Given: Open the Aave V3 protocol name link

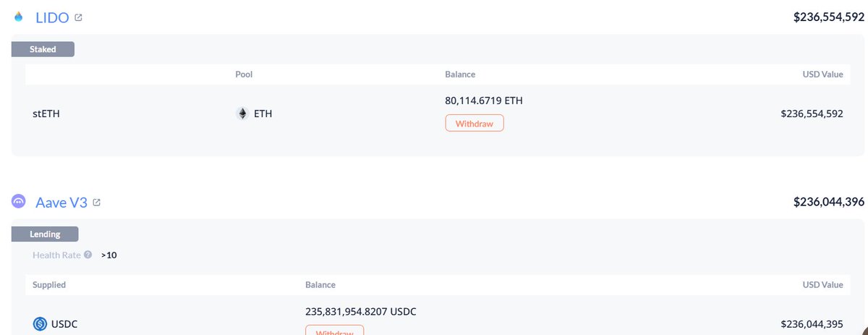Looking at the screenshot, I should point(61,203).
